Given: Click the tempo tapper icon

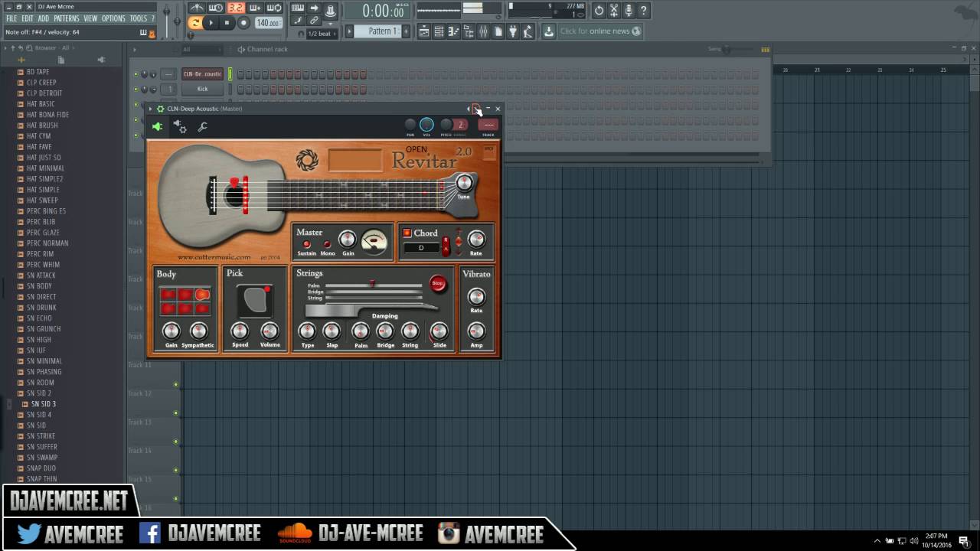Looking at the screenshot, I should click(527, 31).
